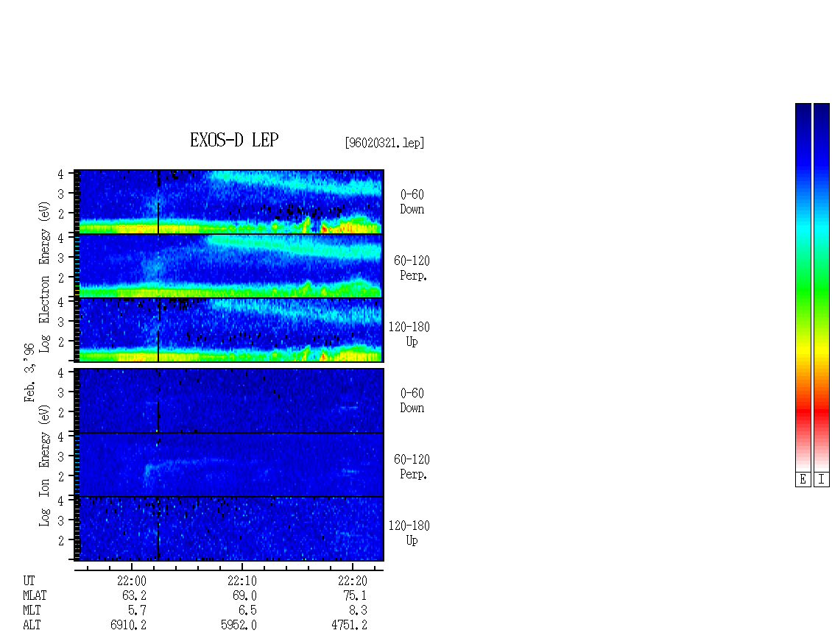The height and width of the screenshot is (644, 832).
Task: Click the electron color scale bar labeled E
Action: tap(803, 287)
